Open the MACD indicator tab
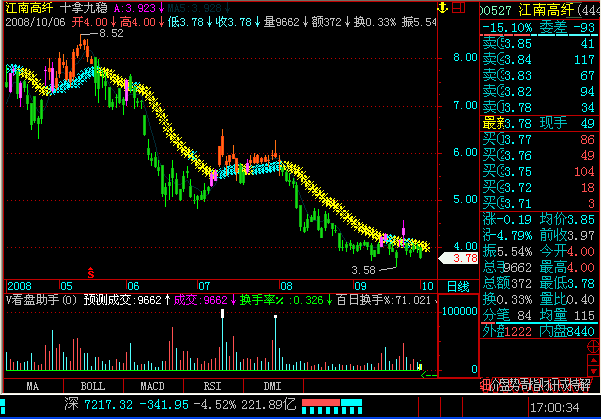 click(x=153, y=386)
